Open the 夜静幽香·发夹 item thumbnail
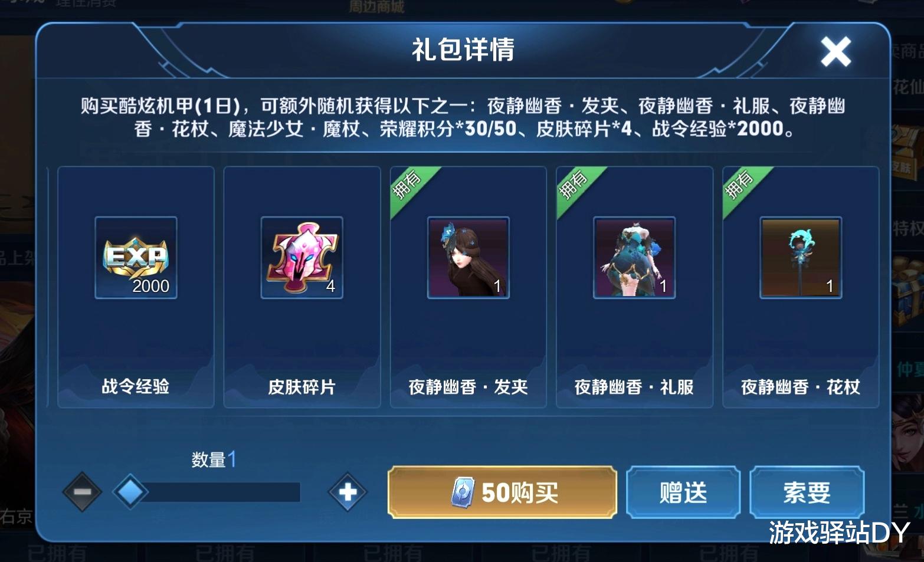The width and height of the screenshot is (924, 562). [x=468, y=258]
